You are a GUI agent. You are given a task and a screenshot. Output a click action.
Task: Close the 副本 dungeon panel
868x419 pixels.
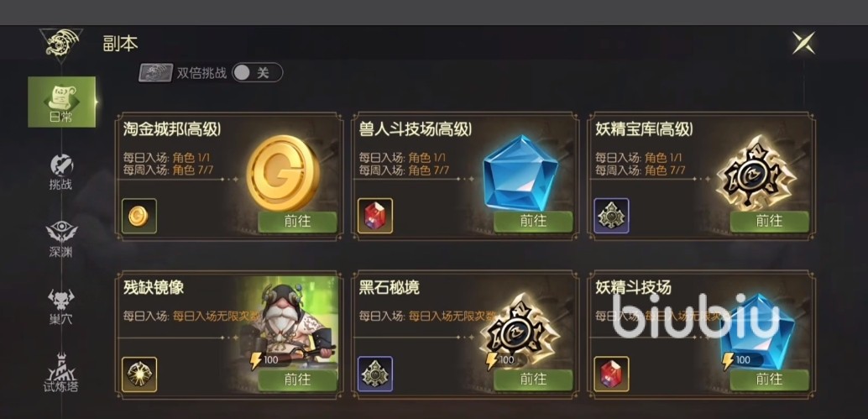[803, 43]
